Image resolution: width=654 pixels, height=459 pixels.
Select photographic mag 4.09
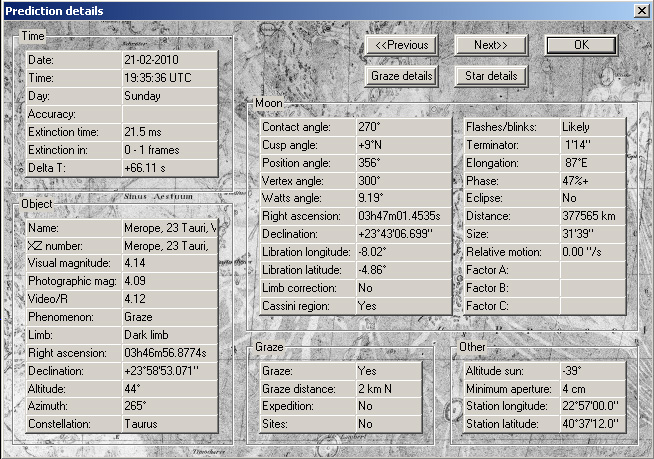(170, 281)
